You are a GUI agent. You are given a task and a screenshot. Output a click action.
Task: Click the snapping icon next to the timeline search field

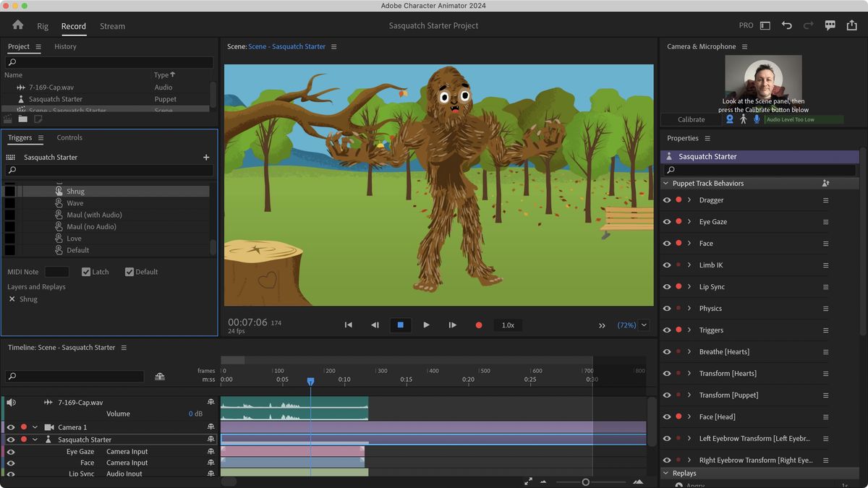(x=161, y=376)
